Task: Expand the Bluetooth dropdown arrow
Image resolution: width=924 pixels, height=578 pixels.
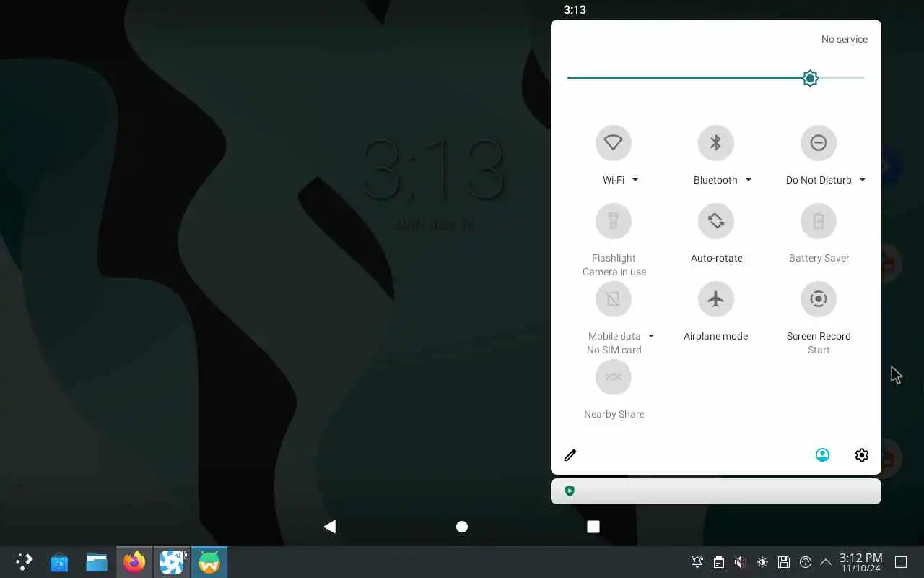Action: [748, 180]
